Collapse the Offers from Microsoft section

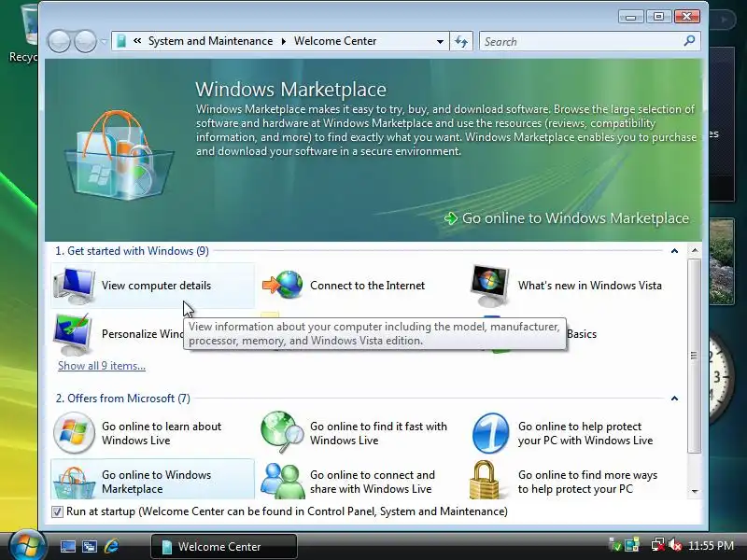point(674,399)
